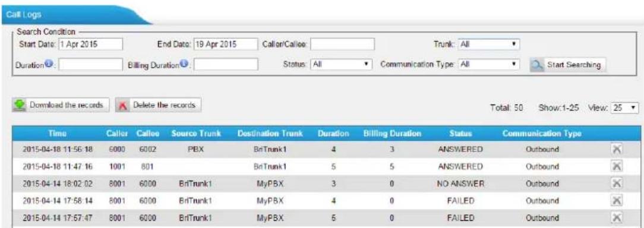Screen dimensions: 644x228
Task: Click Start Searching button
Action: pos(567,65)
